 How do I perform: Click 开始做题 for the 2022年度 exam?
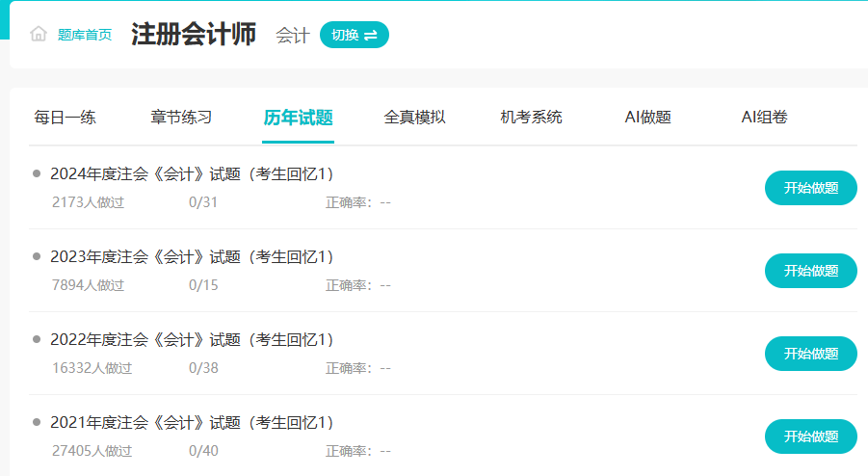tap(810, 354)
